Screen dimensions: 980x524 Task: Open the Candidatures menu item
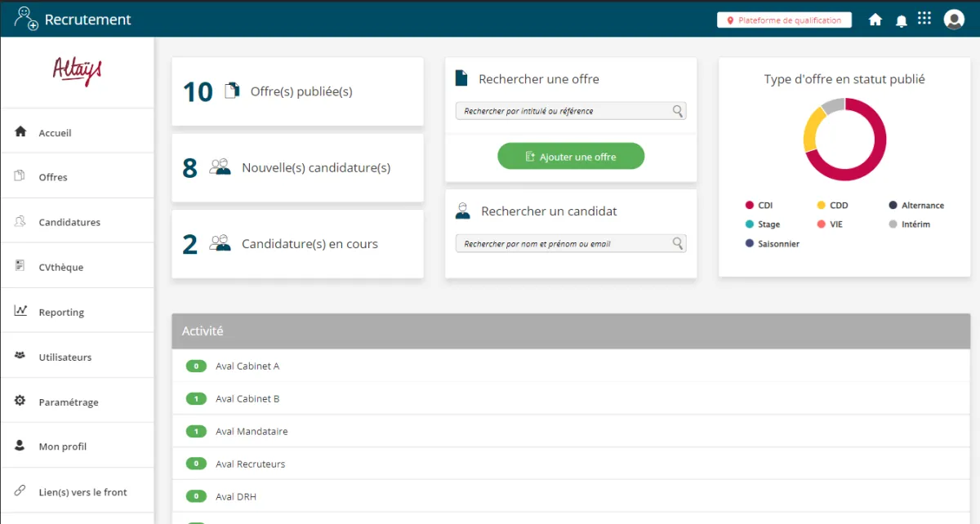[77, 221]
